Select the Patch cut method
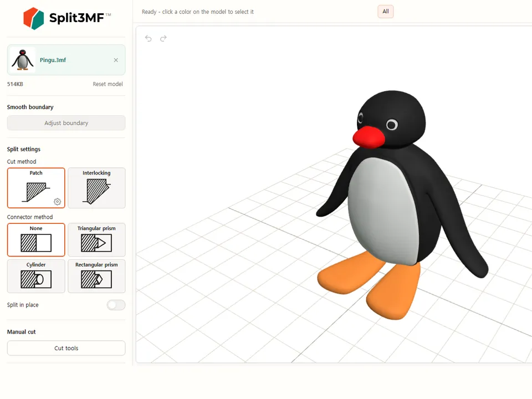The image size is (532, 399). click(36, 188)
